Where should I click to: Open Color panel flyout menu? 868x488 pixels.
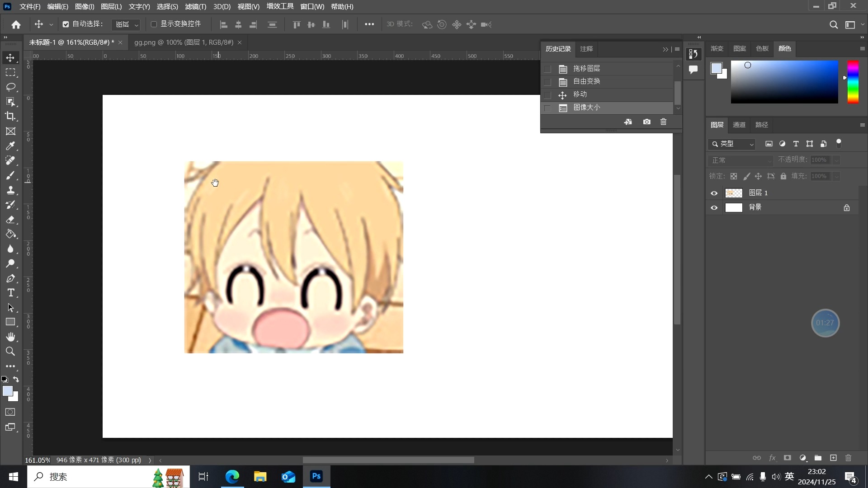click(x=862, y=49)
